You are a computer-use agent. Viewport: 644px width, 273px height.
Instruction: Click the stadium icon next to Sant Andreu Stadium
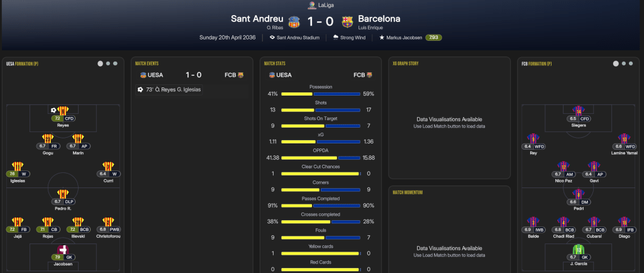pyautogui.click(x=272, y=38)
